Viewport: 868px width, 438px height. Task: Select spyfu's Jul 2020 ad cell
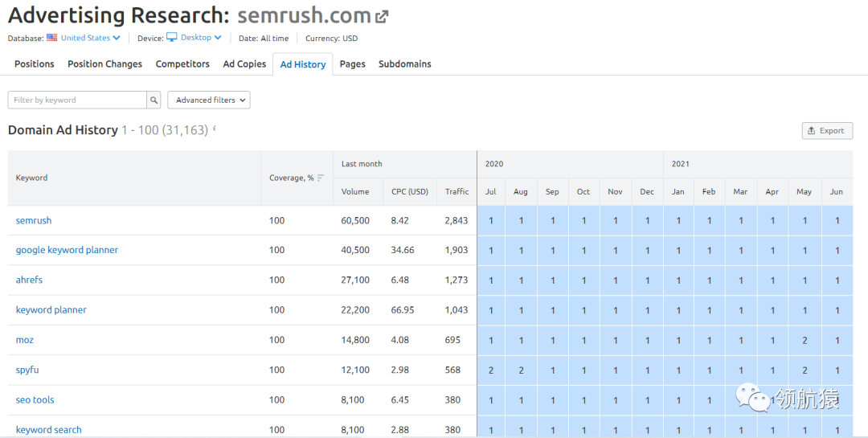coord(491,370)
